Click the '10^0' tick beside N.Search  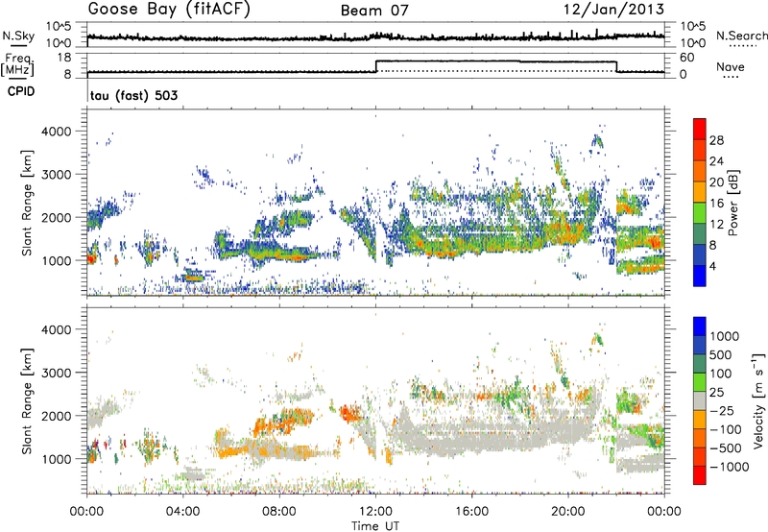coord(692,43)
